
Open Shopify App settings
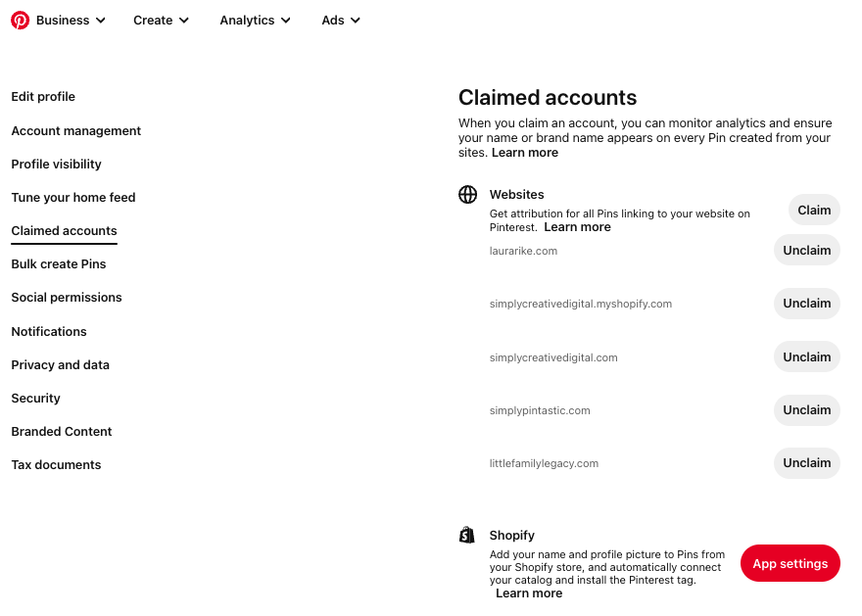pos(790,564)
